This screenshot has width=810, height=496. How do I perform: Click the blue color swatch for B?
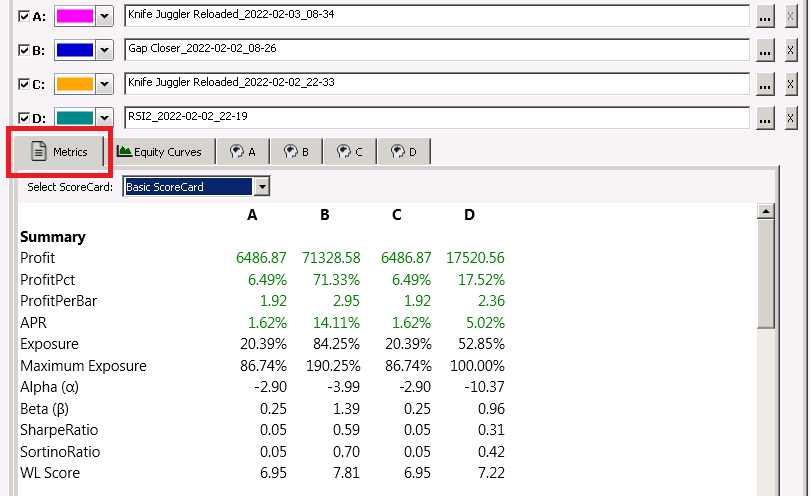pyautogui.click(x=74, y=50)
